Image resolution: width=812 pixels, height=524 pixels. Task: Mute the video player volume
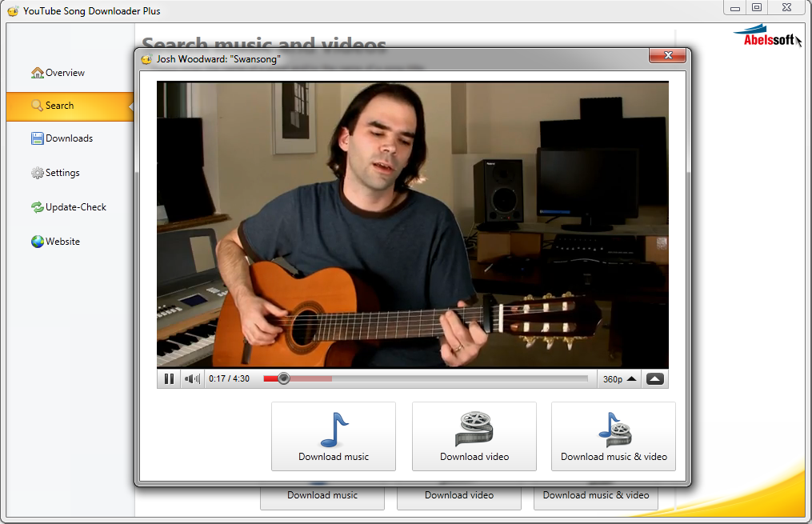(x=192, y=379)
